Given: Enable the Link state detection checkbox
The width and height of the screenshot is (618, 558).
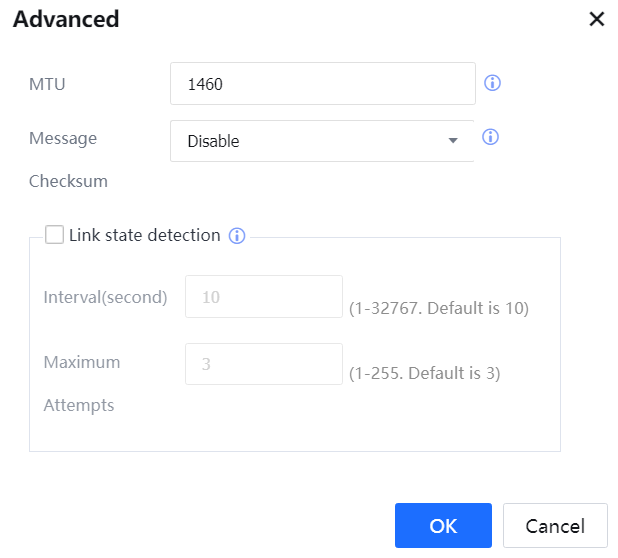Looking at the screenshot, I should click(x=55, y=235).
